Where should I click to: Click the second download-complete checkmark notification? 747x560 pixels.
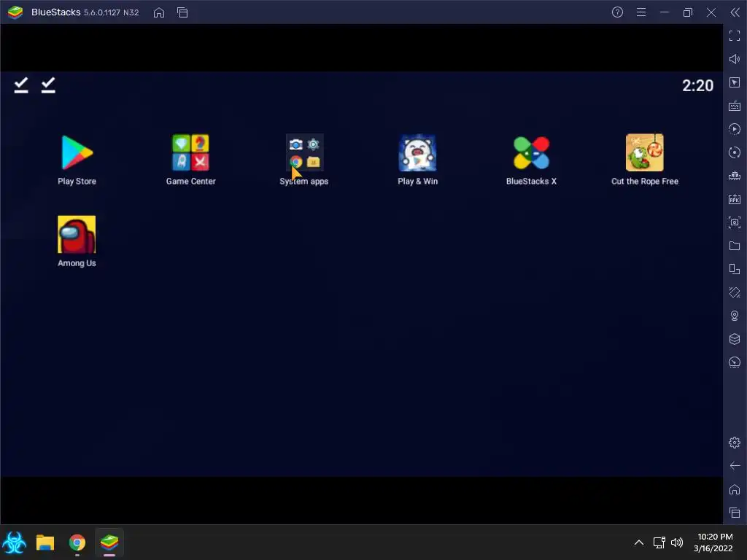[48, 85]
